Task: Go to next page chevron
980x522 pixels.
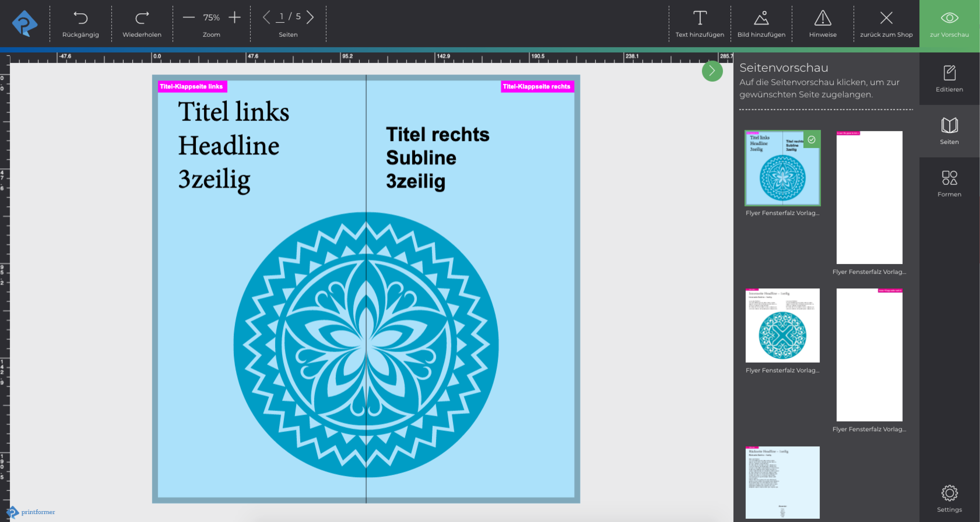Action: point(310,17)
